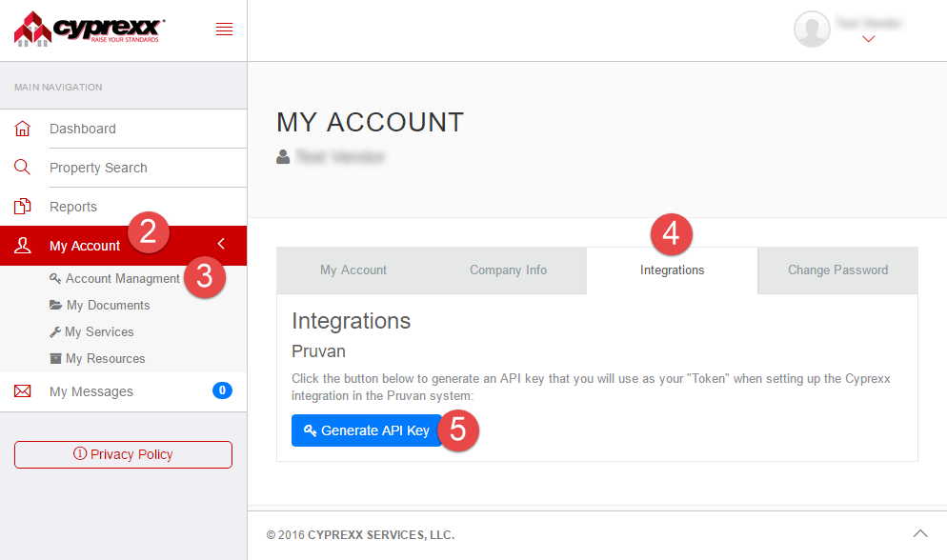Click the Reports document icon

coord(23,207)
